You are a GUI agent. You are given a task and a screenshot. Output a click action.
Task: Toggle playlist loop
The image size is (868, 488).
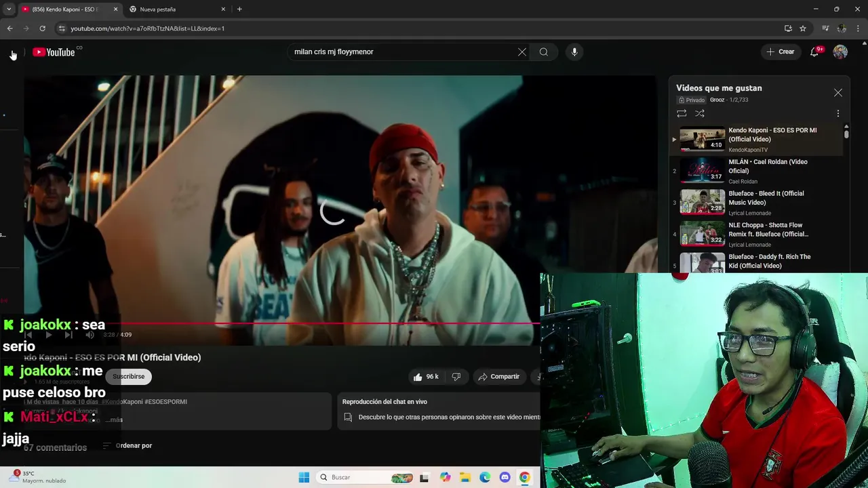[682, 113]
